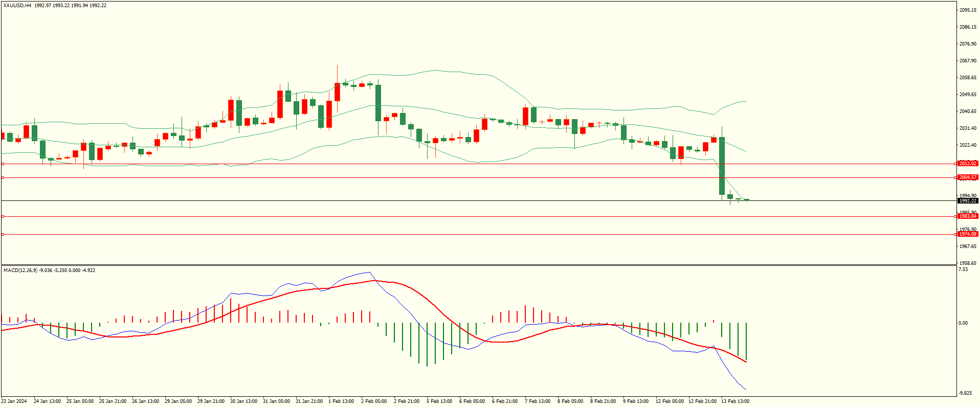980x407 pixels.
Task: Click the 2067.90 price scale label
Action: point(968,61)
